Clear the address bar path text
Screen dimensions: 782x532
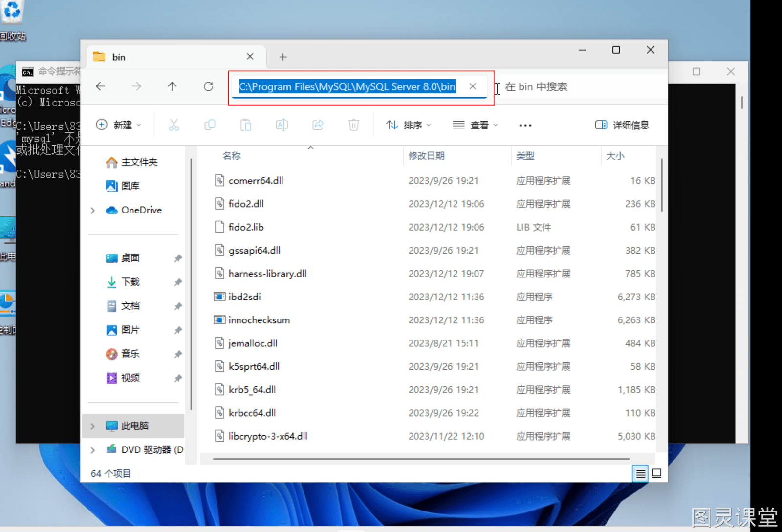pos(473,86)
